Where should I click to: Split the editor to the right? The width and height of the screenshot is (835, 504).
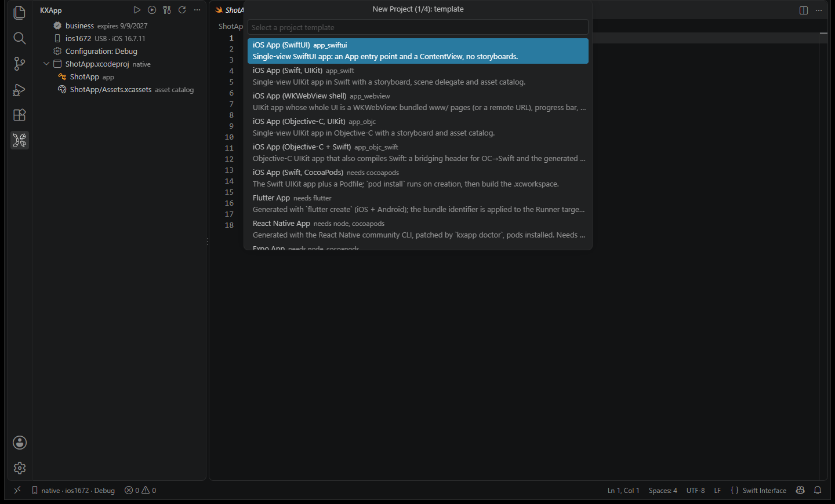point(804,10)
